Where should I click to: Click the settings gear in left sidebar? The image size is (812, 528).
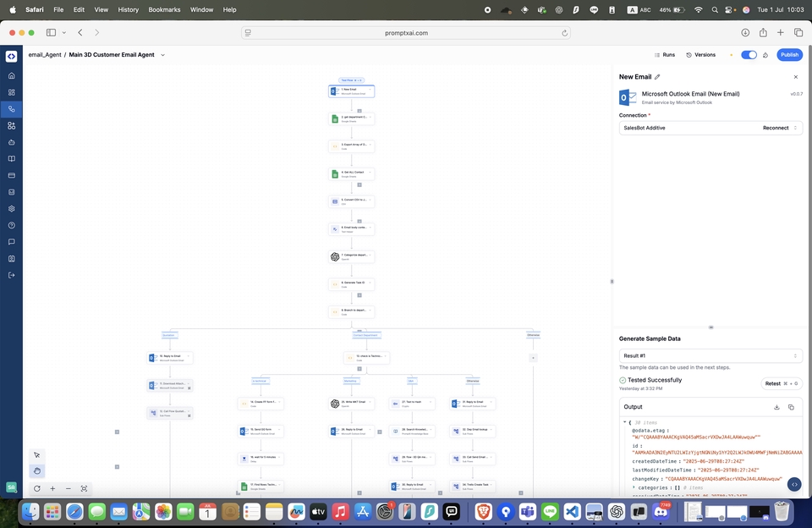pos(11,208)
